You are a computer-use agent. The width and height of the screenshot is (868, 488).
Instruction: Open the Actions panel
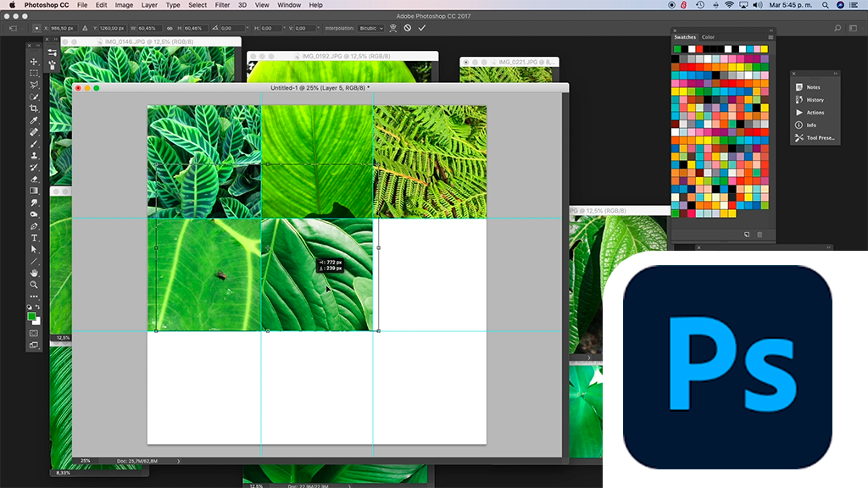[x=814, y=113]
